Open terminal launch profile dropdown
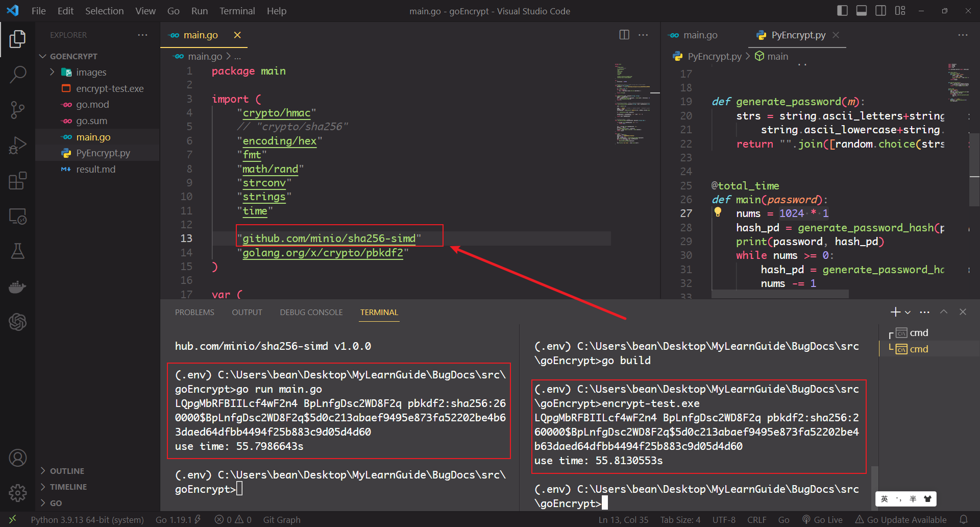 pyautogui.click(x=908, y=312)
